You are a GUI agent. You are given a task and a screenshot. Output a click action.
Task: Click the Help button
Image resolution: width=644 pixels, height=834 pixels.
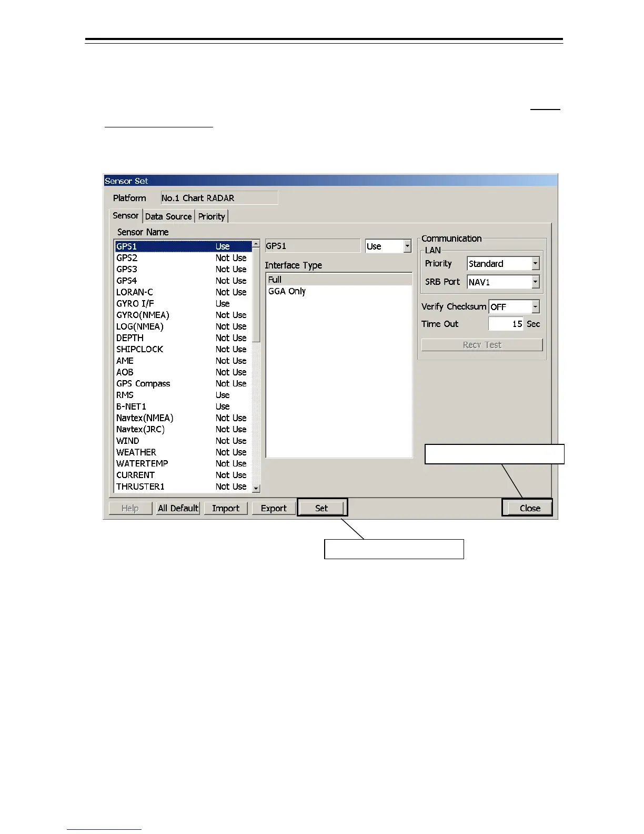[130, 508]
